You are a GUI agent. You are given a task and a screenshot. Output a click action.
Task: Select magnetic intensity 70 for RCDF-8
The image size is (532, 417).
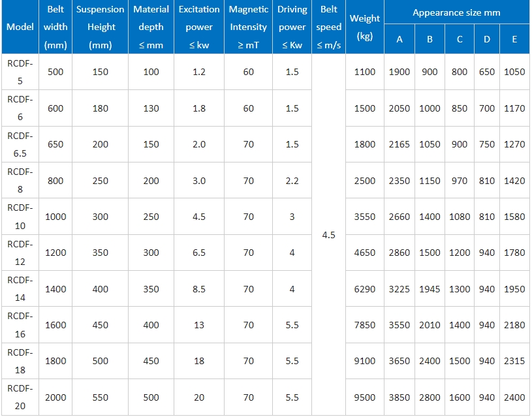coord(248,181)
